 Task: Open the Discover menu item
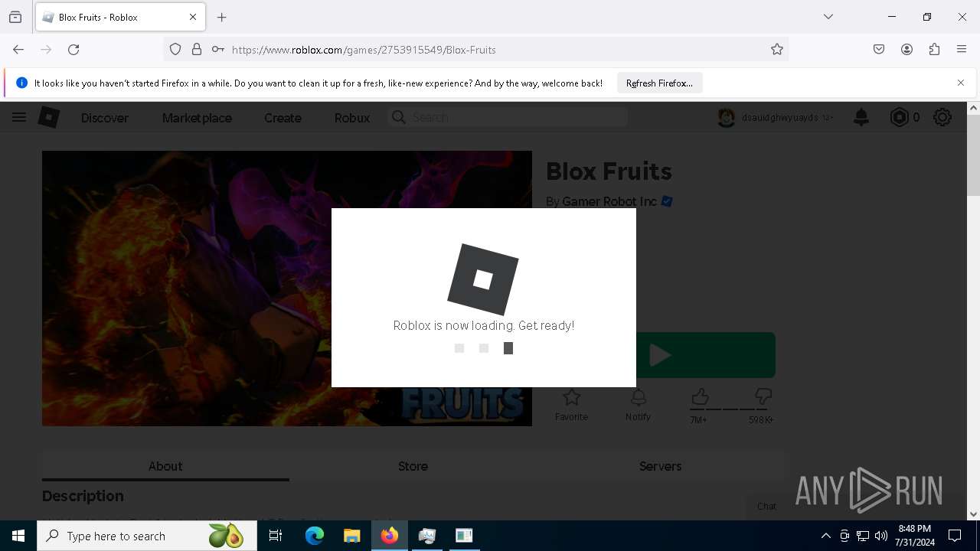[105, 118]
